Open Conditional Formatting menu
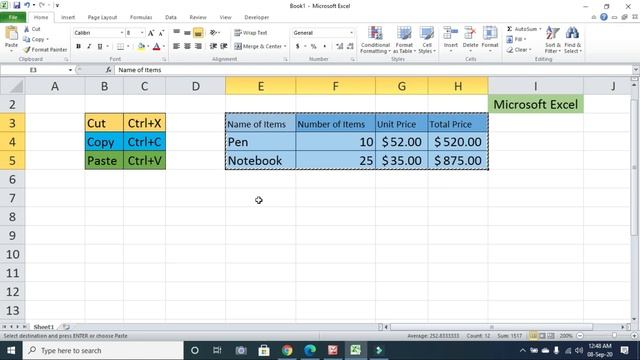Image resolution: width=640 pixels, height=360 pixels. click(375, 40)
